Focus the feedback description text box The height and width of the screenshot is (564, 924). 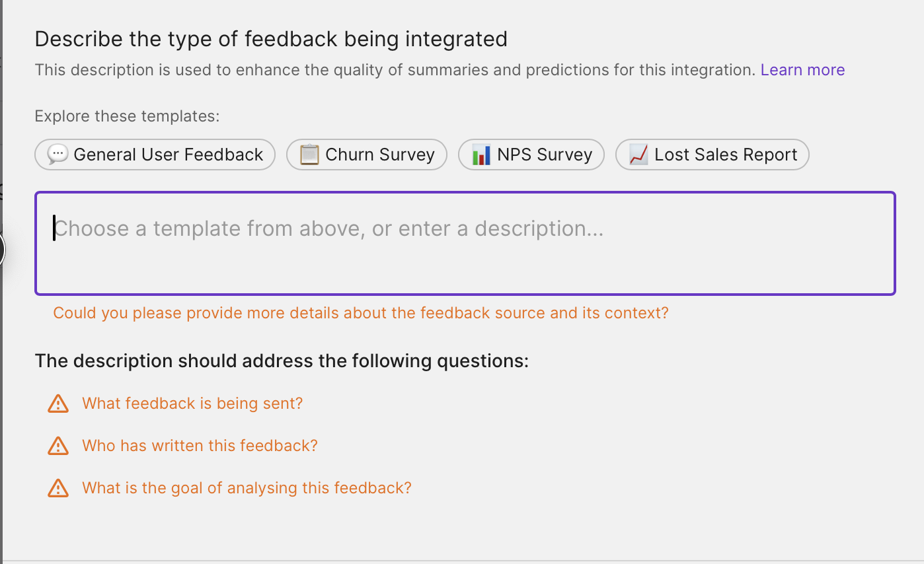(465, 243)
